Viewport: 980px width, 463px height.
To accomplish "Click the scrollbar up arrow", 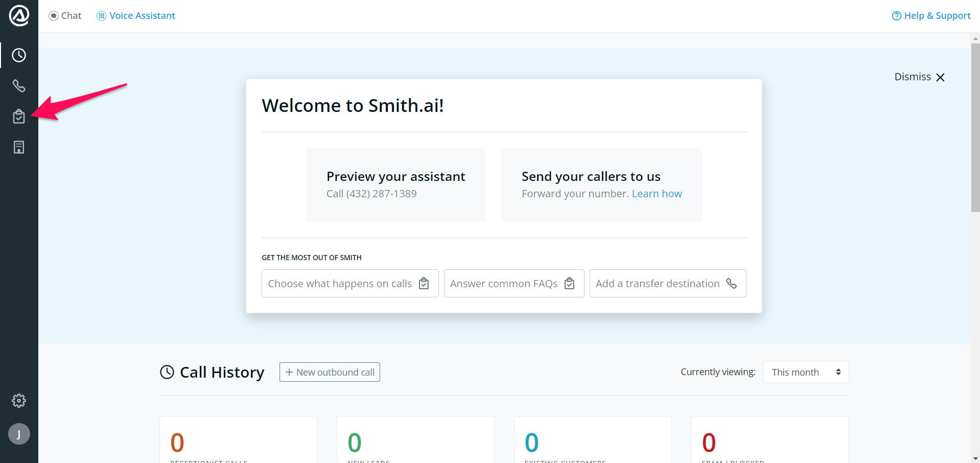I will pos(975,38).
